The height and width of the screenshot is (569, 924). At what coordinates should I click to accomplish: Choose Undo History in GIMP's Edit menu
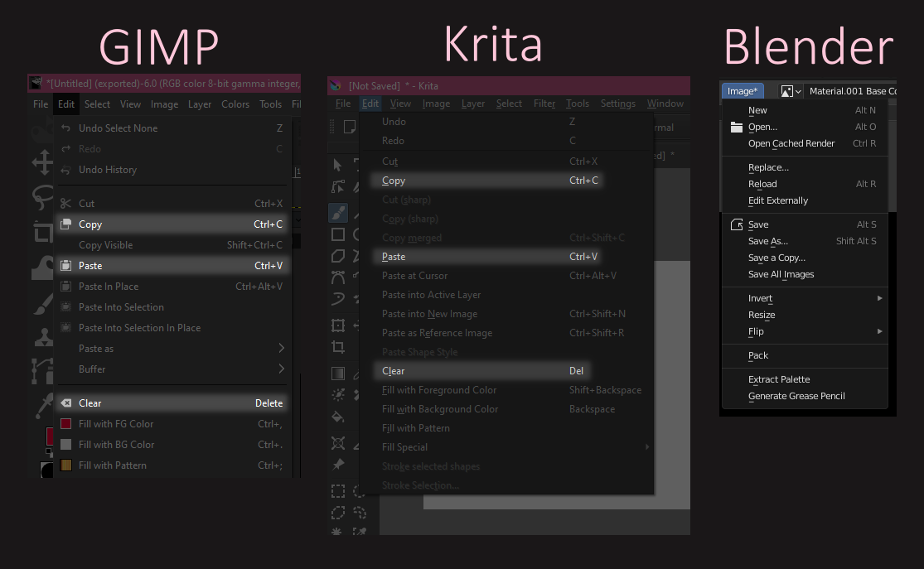point(172,170)
